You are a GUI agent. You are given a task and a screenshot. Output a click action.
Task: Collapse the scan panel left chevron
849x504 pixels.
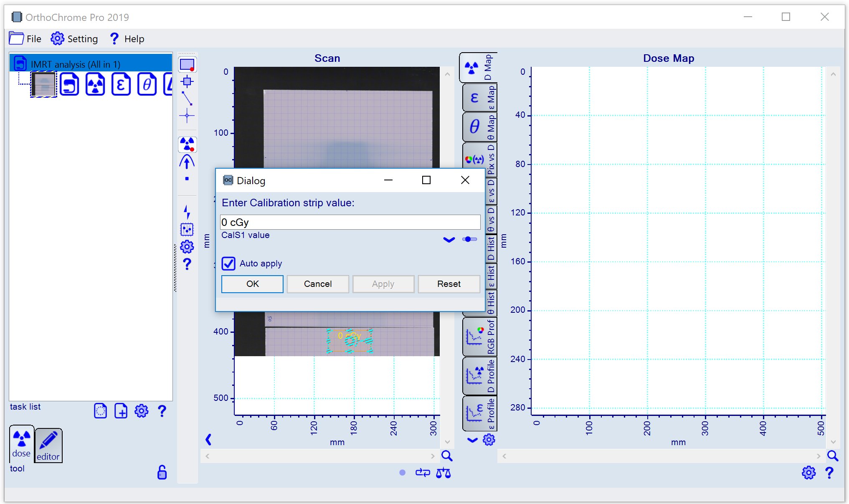tap(208, 439)
